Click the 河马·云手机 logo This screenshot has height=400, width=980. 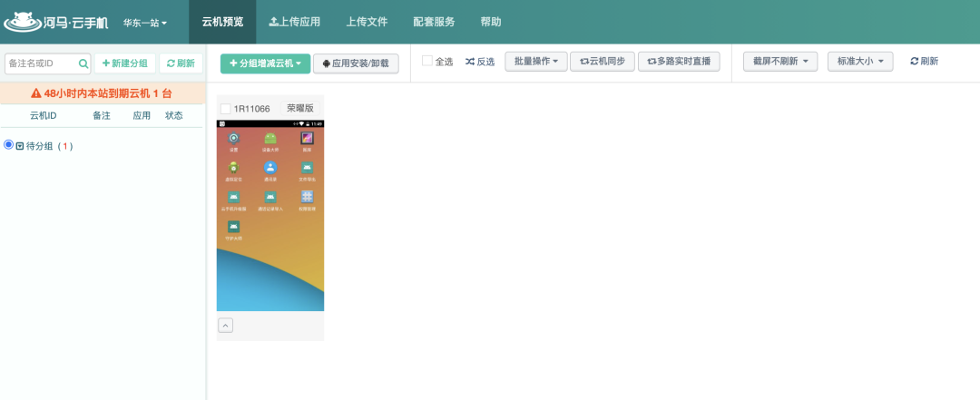(x=56, y=22)
